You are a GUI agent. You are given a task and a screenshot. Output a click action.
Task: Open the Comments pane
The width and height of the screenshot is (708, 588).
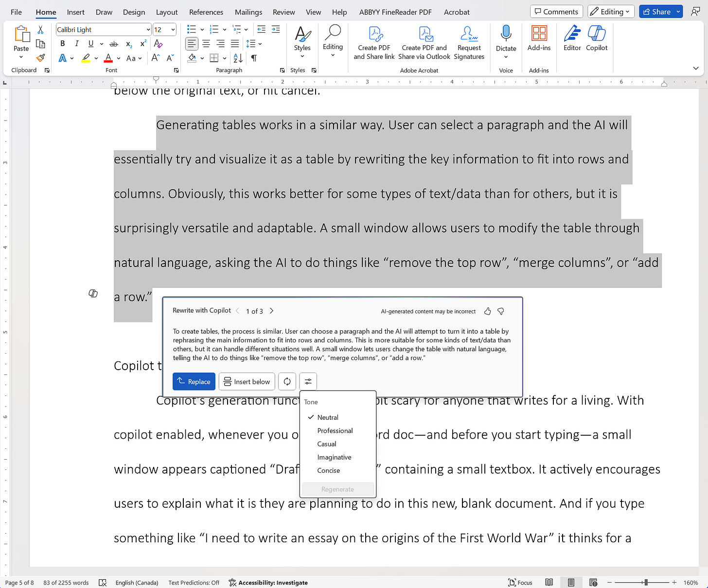coord(556,12)
